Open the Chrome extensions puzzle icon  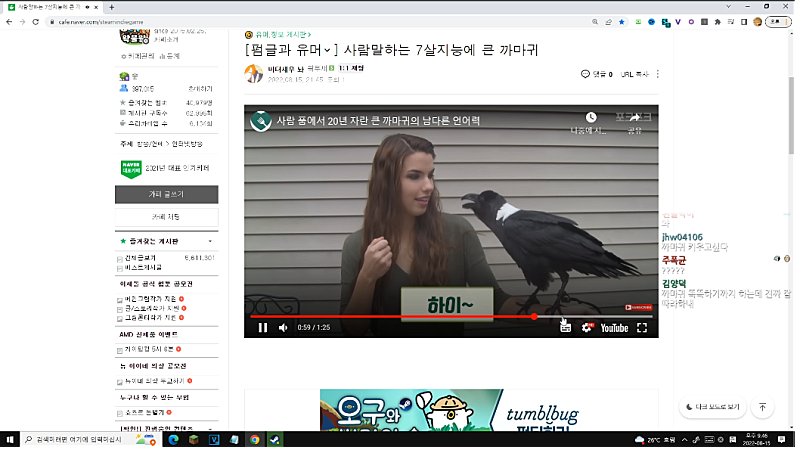(717, 22)
